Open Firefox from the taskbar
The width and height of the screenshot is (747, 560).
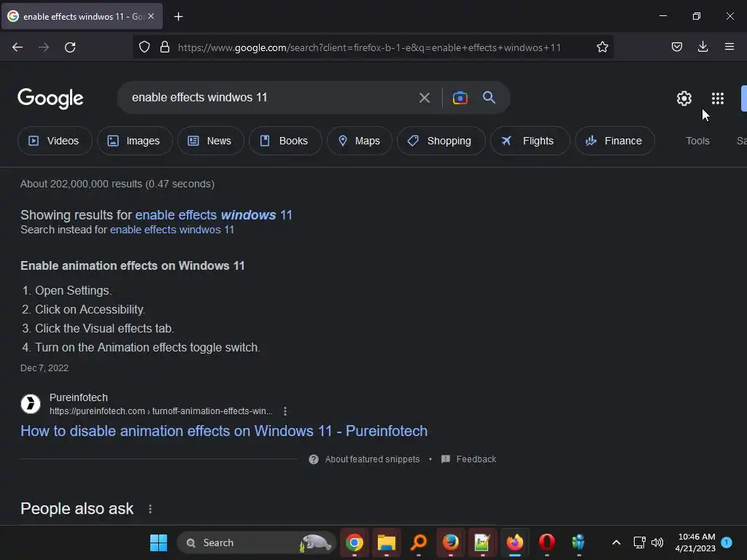[514, 542]
